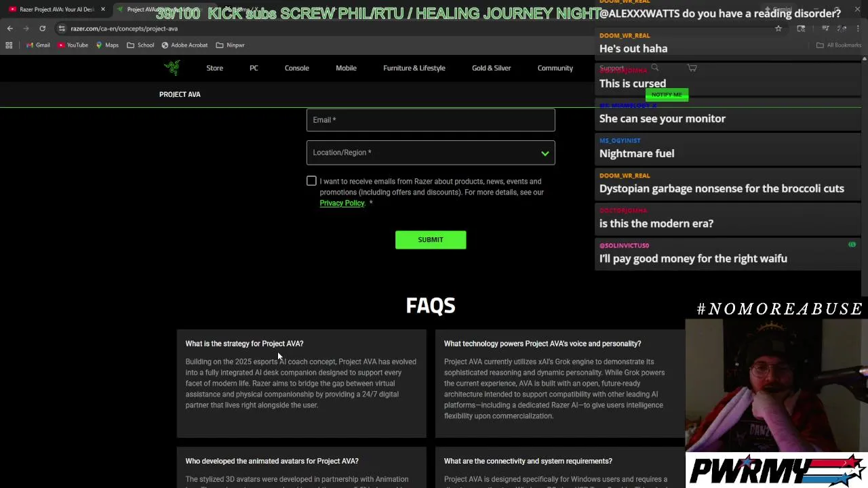Open Razer site search magnifier

pos(655,68)
